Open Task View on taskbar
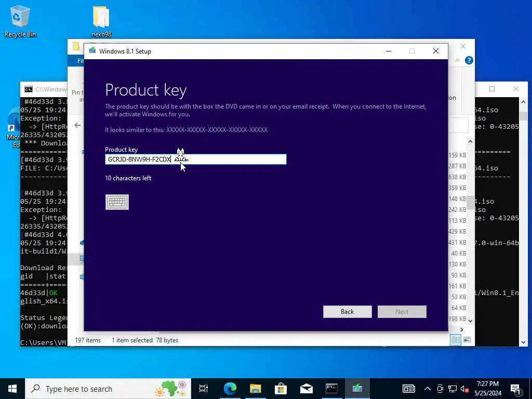The width and height of the screenshot is (532, 399). coord(204,389)
